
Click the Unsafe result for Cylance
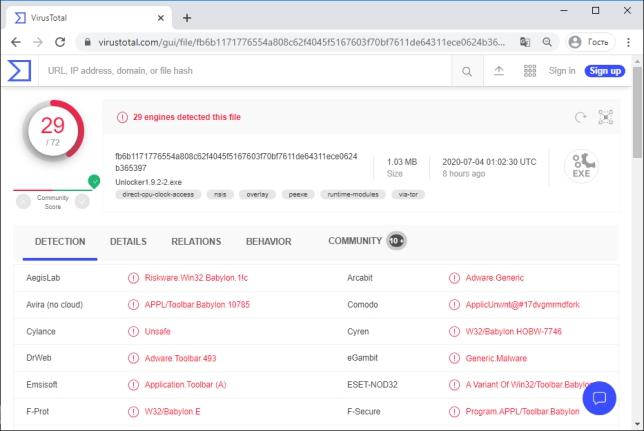(x=157, y=331)
